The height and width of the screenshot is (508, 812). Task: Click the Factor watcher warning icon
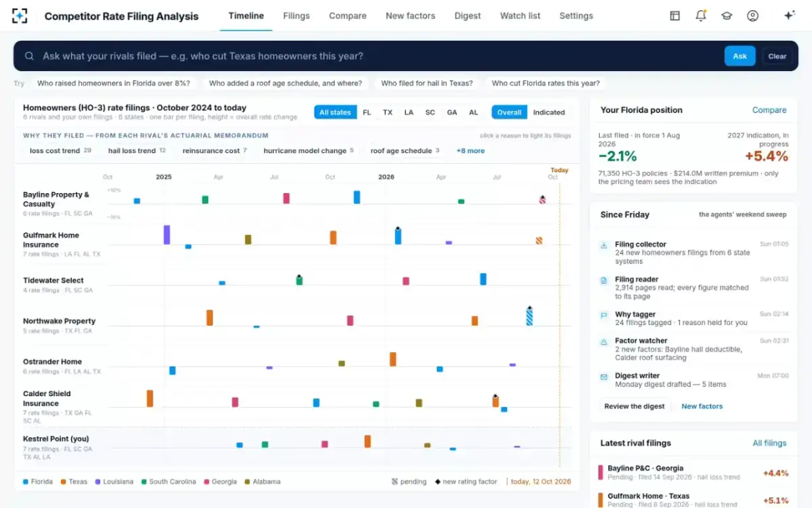coord(604,341)
